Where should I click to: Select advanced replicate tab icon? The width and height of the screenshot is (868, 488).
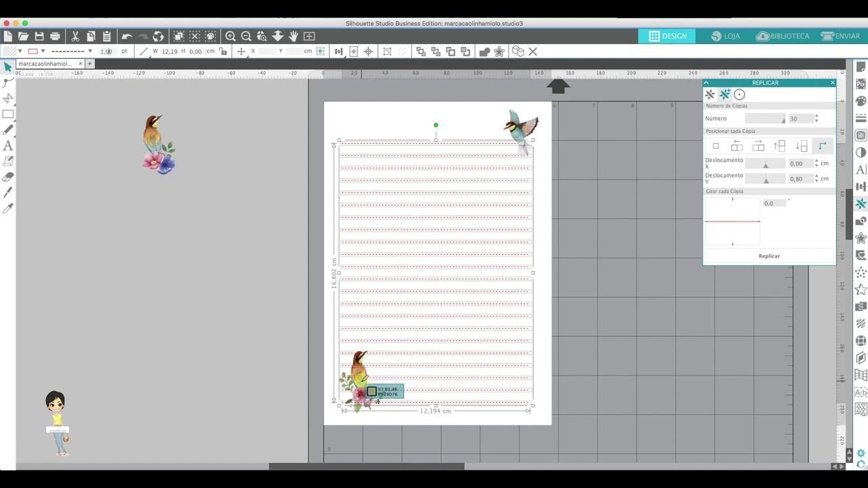(x=725, y=95)
